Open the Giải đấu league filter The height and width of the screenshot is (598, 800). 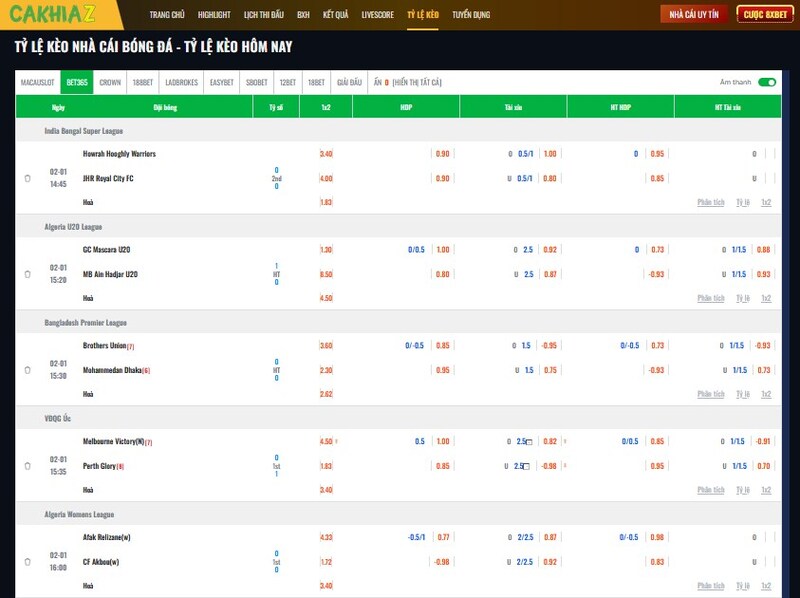[x=349, y=82]
